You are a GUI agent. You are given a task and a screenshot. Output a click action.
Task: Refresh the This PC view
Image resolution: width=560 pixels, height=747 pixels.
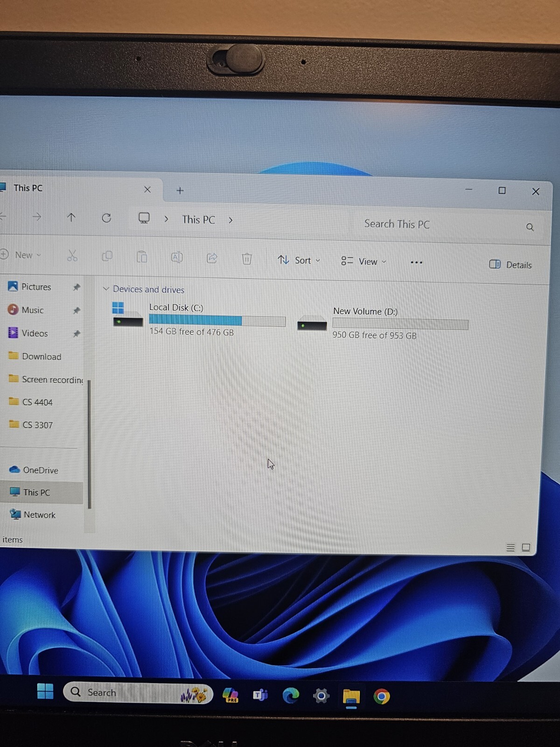click(106, 218)
